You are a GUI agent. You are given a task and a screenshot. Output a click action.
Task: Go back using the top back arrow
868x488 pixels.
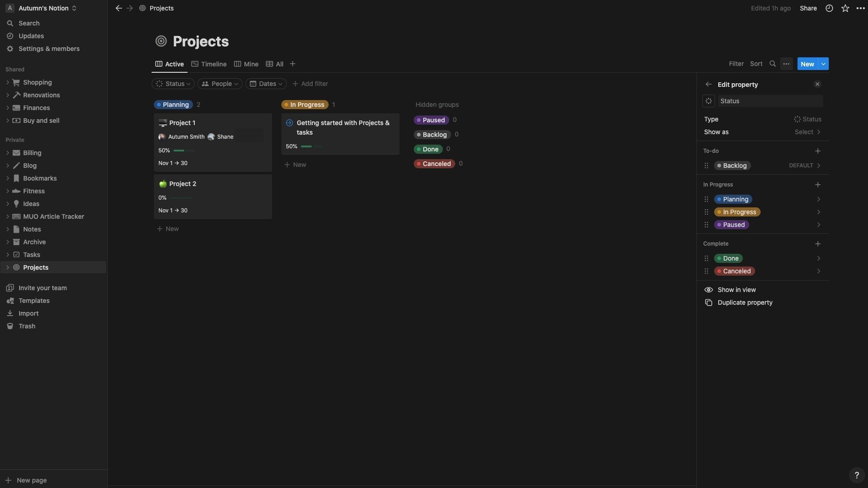click(118, 8)
